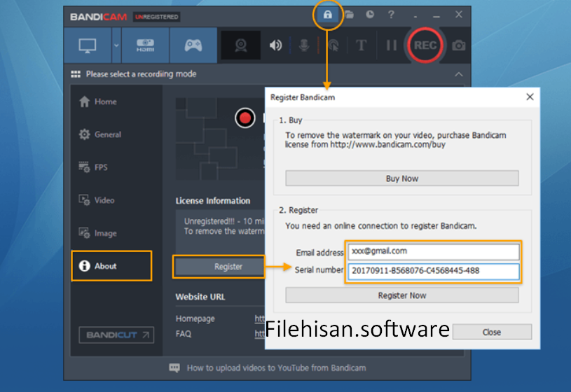Select the About tab
571x392 pixels.
tap(111, 266)
